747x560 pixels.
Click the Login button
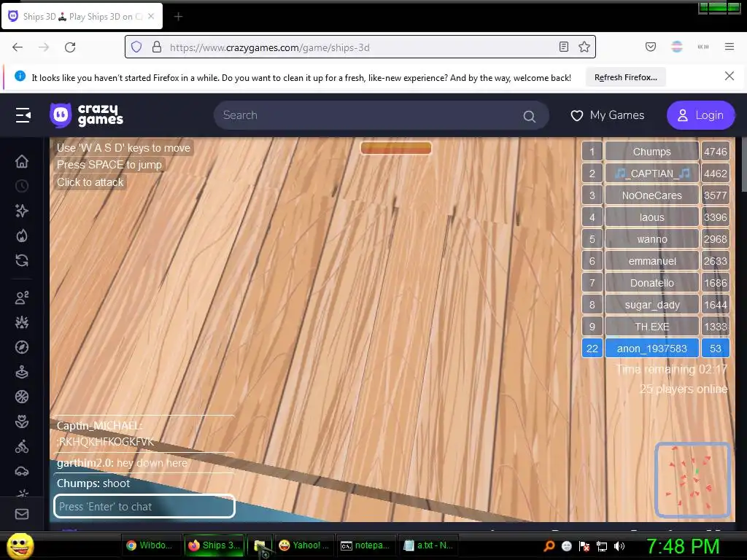point(701,115)
